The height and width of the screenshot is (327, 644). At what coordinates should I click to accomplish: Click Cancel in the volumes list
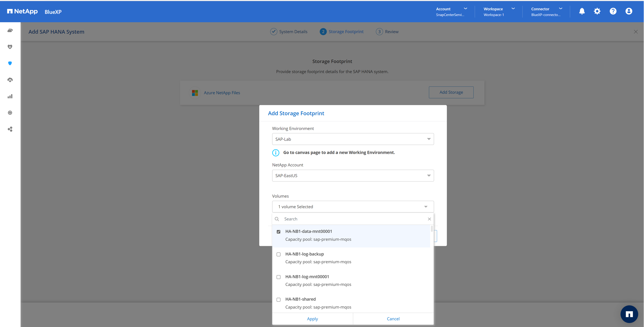(393, 319)
